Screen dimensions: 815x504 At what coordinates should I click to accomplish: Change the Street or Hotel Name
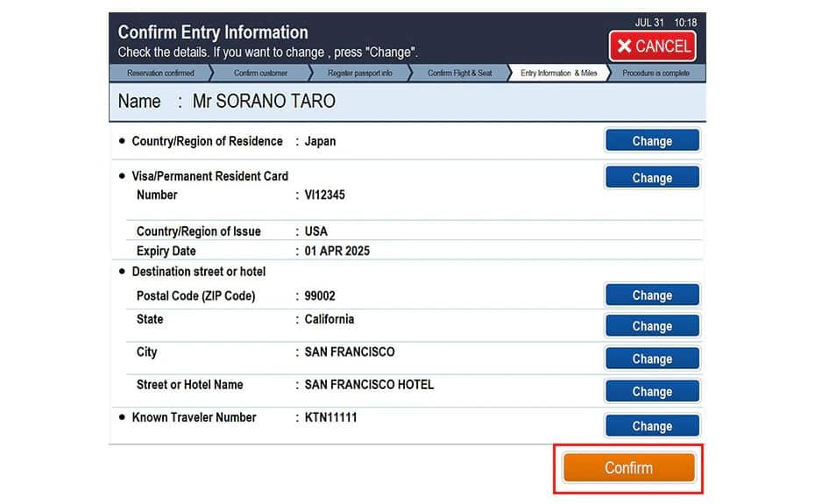(651, 392)
